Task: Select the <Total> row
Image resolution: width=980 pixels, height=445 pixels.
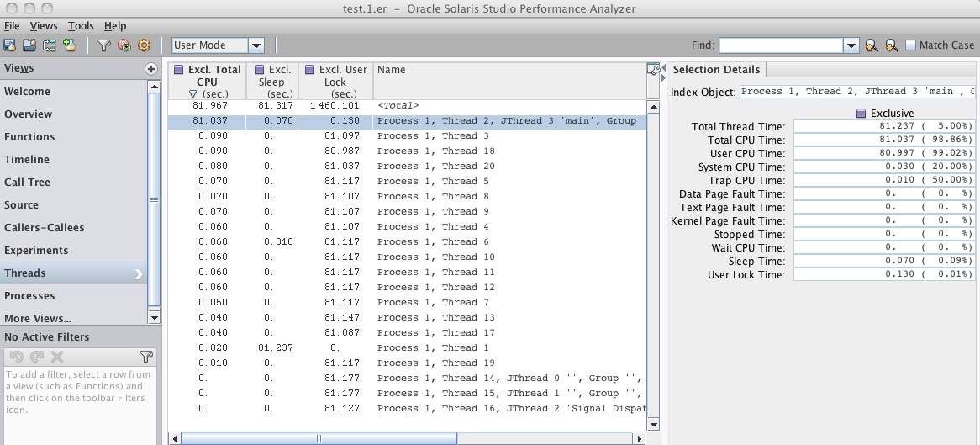Action: [x=407, y=106]
